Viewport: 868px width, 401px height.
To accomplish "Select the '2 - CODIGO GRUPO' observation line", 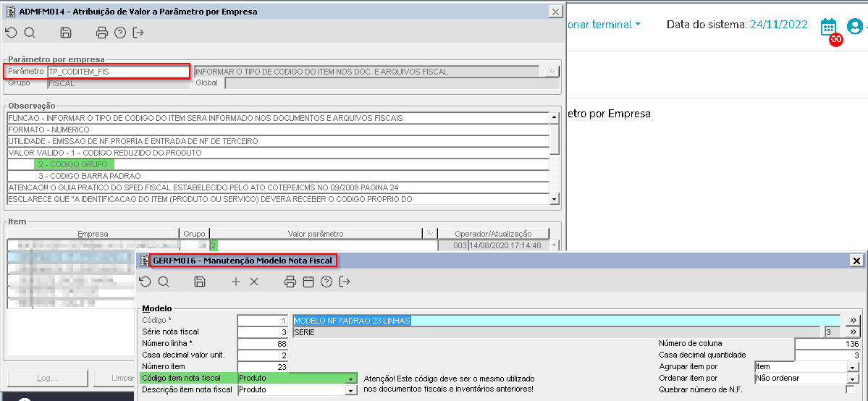I will 278,164.
